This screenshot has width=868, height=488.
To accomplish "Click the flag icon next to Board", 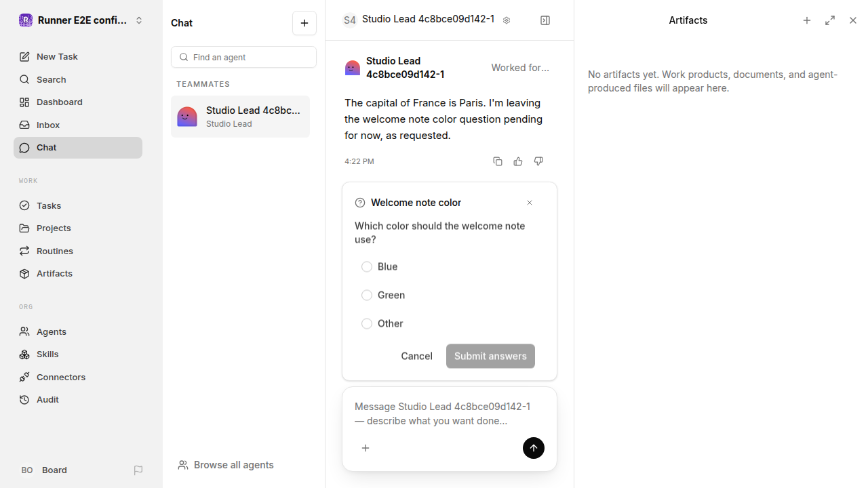I will pos(138,470).
